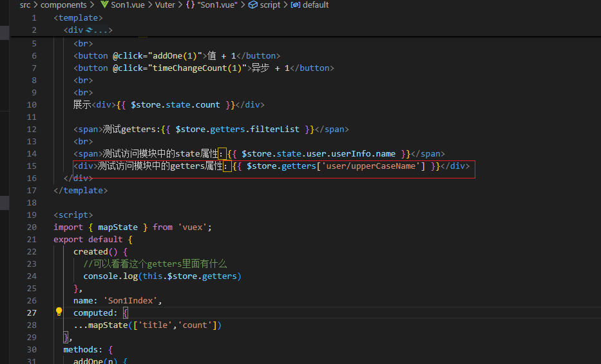Viewport: 601px width, 364px height.
Task: Click 'title' string in mapState array
Action: (155, 325)
